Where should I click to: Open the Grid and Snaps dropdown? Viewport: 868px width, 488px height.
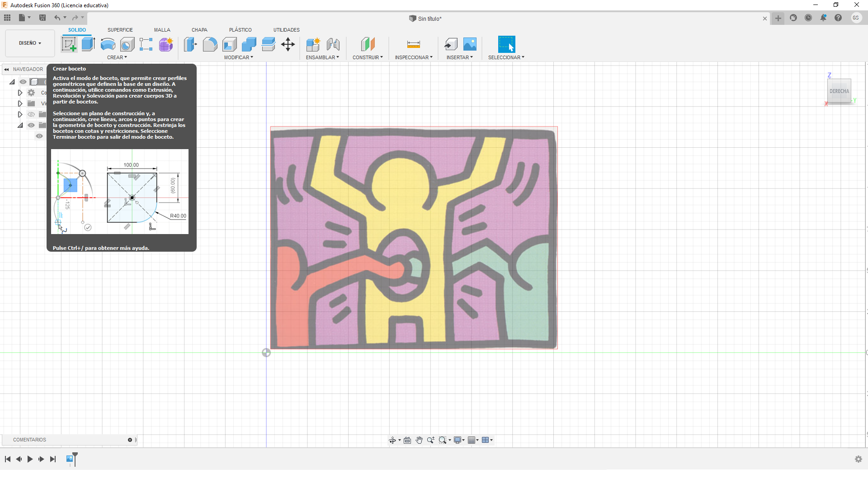pyautogui.click(x=473, y=440)
